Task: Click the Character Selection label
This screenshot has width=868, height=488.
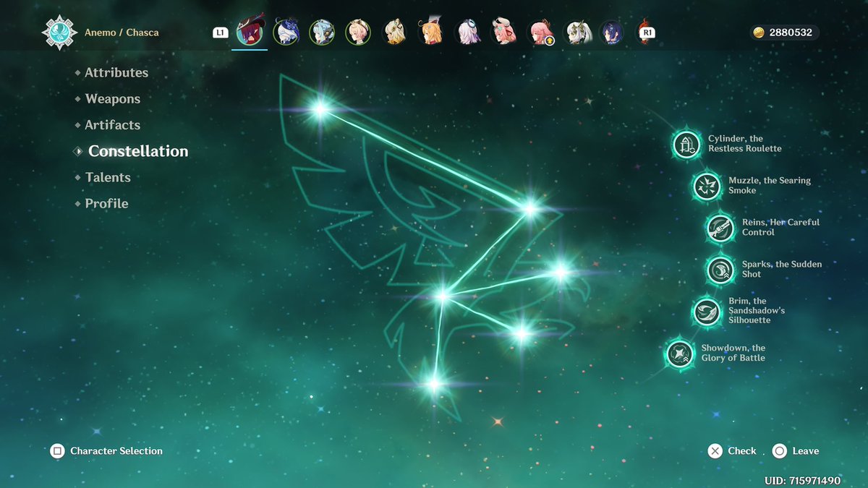Action: [116, 451]
